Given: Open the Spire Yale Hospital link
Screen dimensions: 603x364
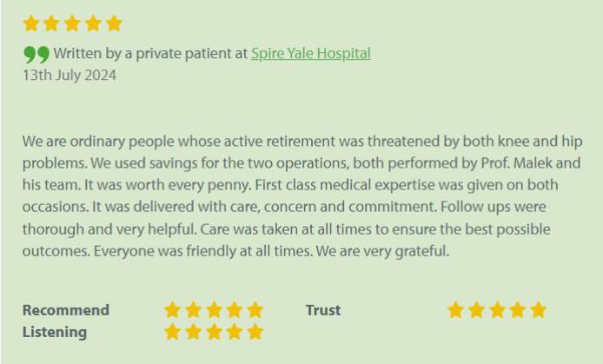Looking at the screenshot, I should pyautogui.click(x=310, y=54).
